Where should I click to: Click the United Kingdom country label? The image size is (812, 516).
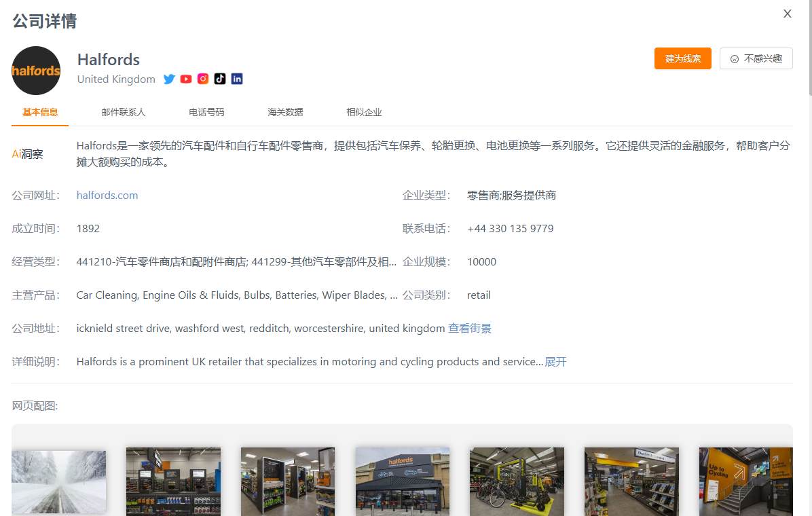(x=116, y=79)
